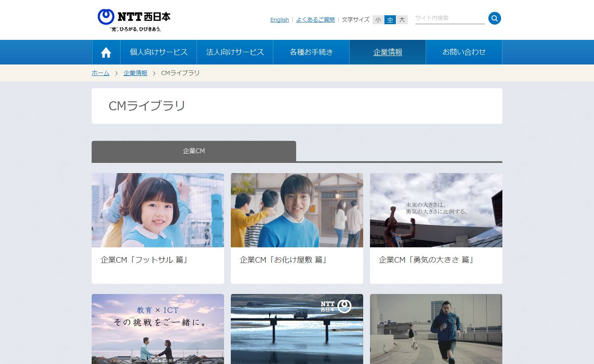594x364 pixels.
Task: Open the 教育×ICT video thumbnail
Action: 158,329
